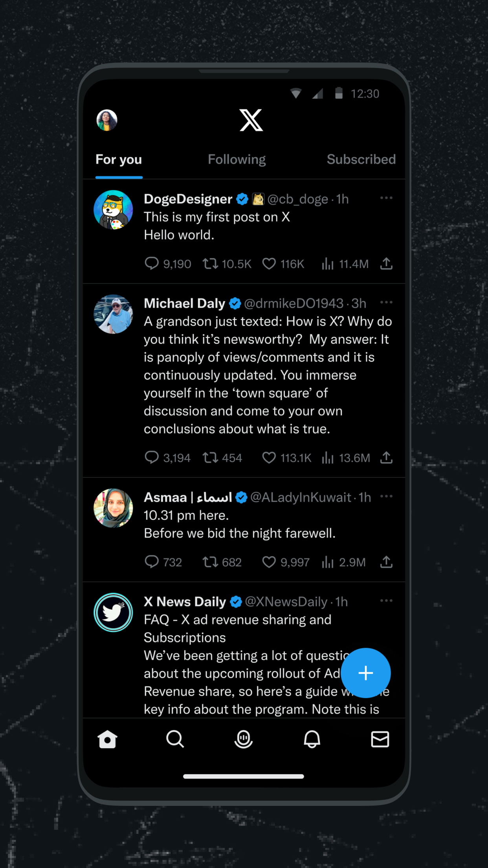Go to Home feed using the house icon
Image resolution: width=488 pixels, height=868 pixels.
[x=108, y=739]
